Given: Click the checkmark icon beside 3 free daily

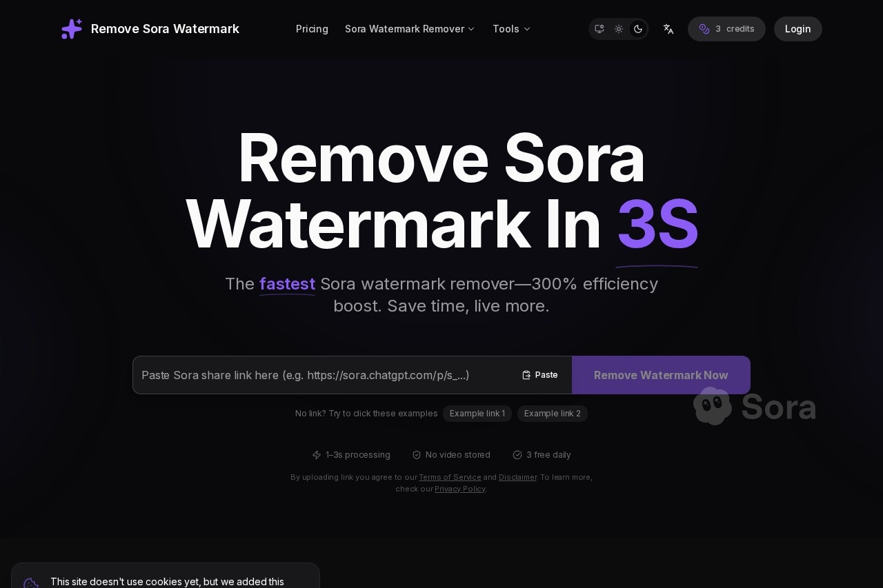Looking at the screenshot, I should pos(517,455).
